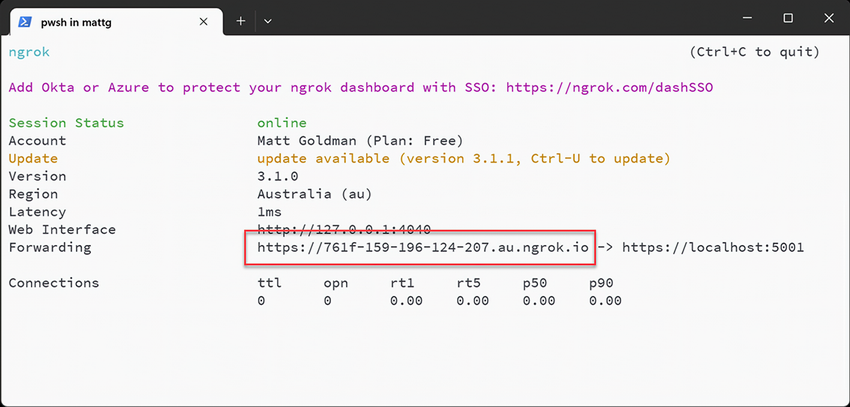
Task: Click the "ngrok" heading text
Action: pos(29,52)
